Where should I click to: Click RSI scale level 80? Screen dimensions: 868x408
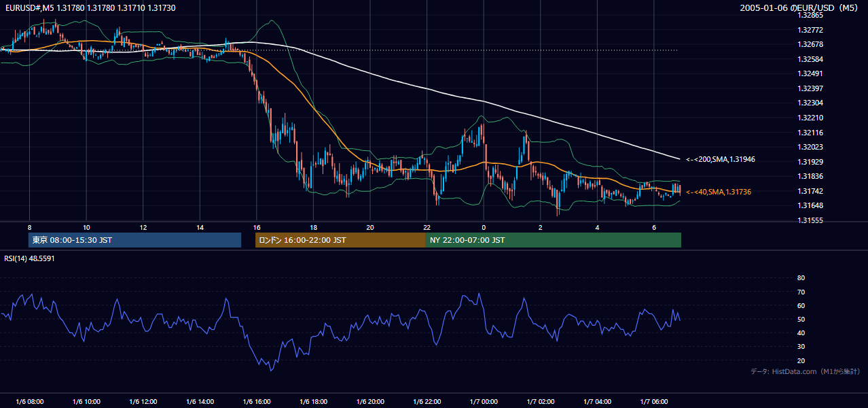click(801, 278)
